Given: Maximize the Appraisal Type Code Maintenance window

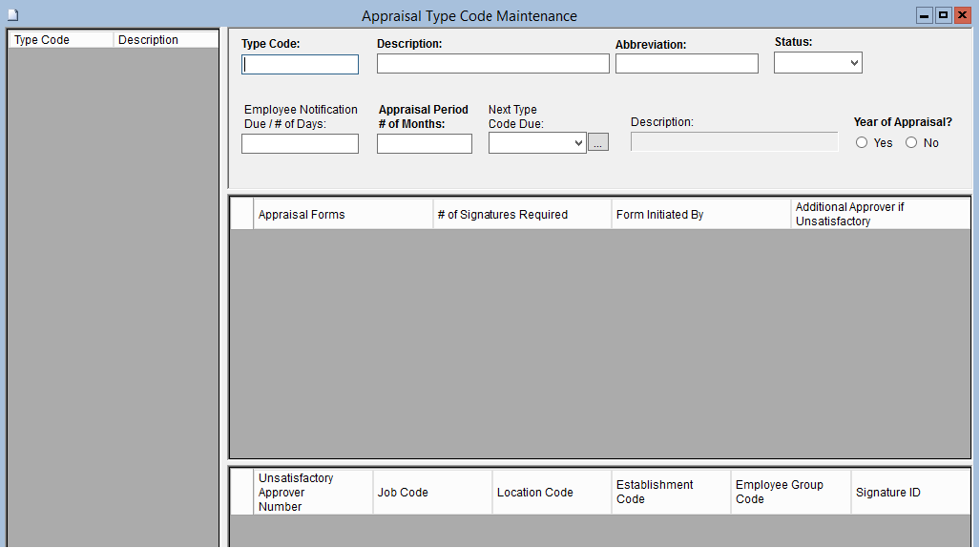Looking at the screenshot, I should pyautogui.click(x=943, y=16).
